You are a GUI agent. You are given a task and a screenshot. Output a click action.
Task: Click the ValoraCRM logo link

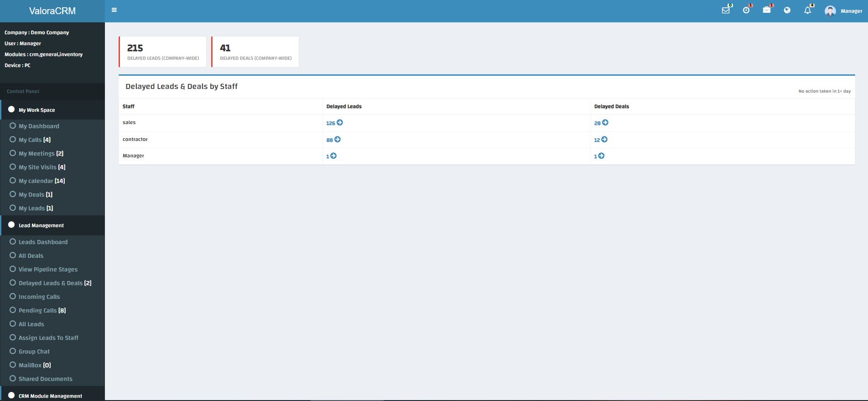point(52,11)
